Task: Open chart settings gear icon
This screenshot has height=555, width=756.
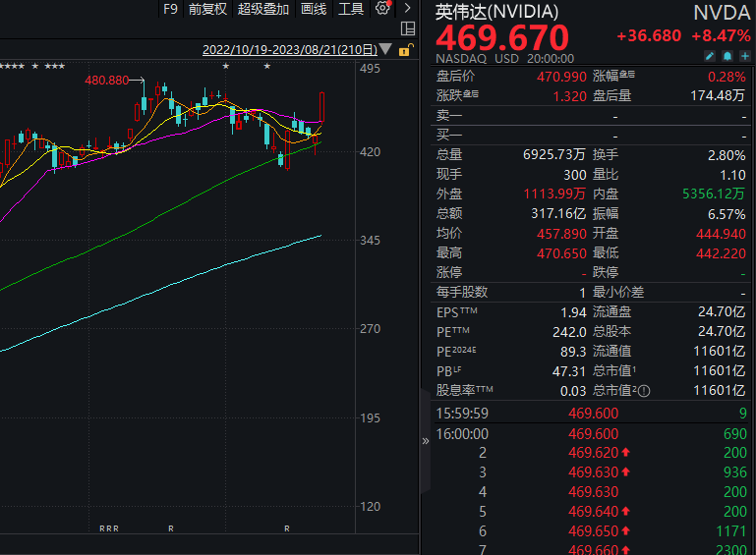Action: [x=382, y=8]
